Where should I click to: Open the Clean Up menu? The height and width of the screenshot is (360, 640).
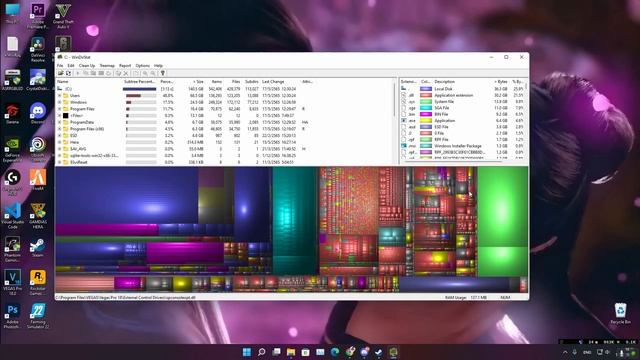[x=87, y=65]
